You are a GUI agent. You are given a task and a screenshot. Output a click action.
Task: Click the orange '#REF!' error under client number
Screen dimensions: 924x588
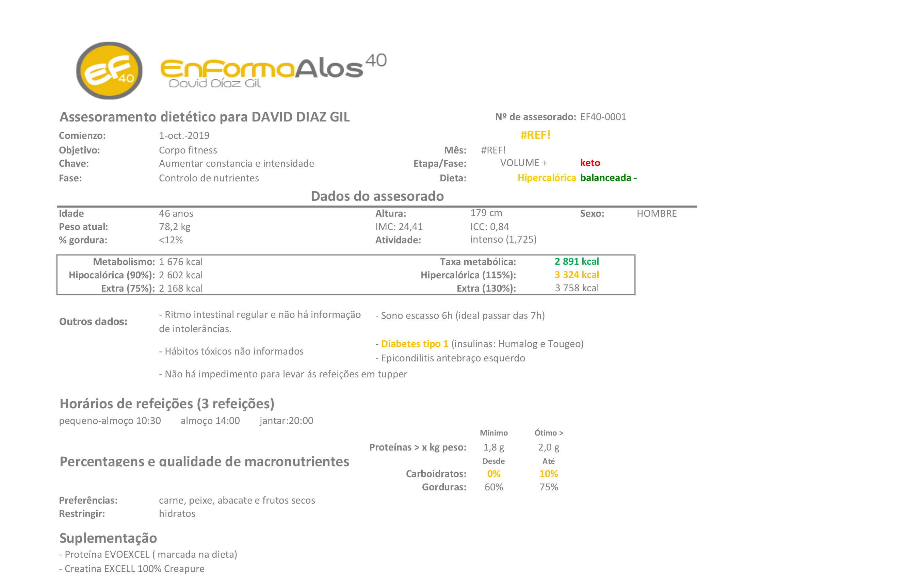535,135
